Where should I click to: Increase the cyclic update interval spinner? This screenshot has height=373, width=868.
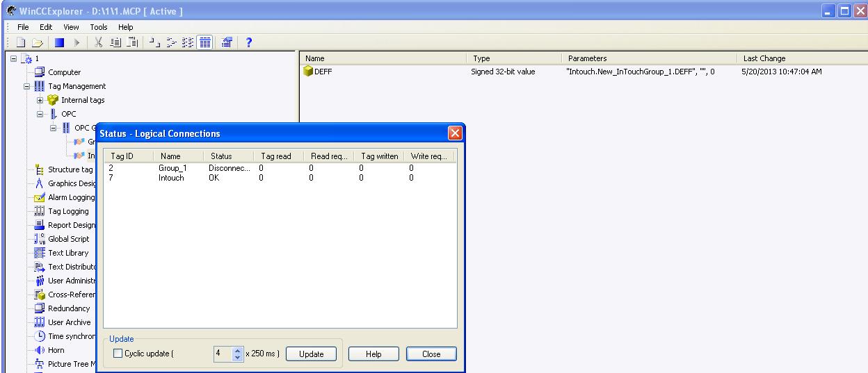(x=236, y=351)
